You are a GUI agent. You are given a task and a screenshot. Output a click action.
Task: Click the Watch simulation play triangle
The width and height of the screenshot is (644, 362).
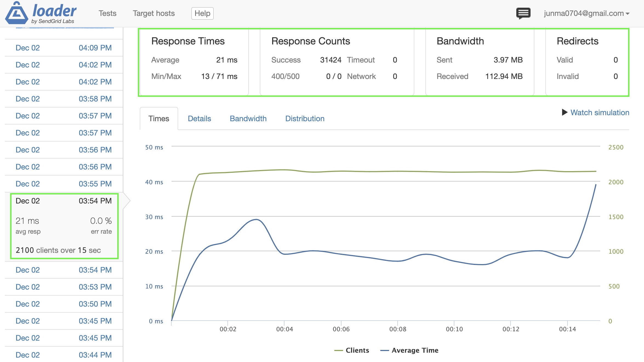pos(565,112)
